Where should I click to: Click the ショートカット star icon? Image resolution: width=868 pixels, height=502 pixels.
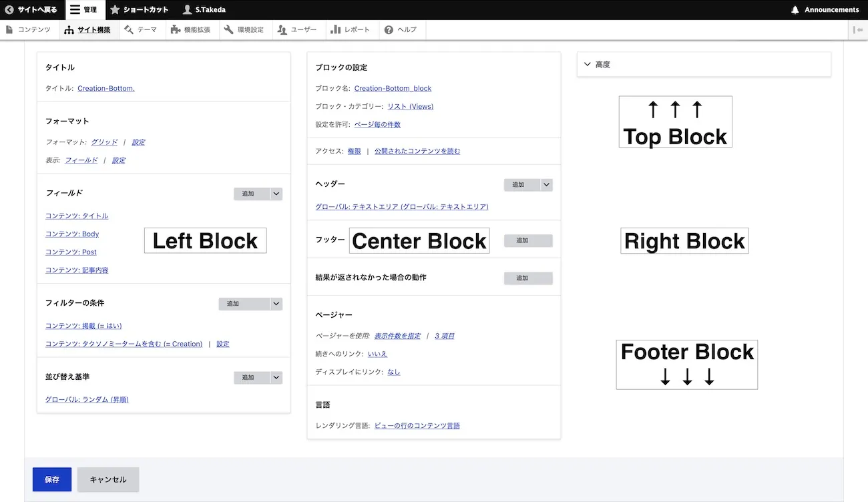coord(115,10)
